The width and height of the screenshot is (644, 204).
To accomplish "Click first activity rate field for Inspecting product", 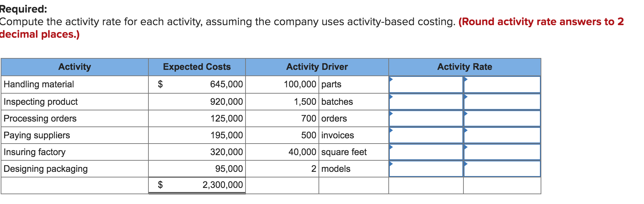I will point(426,102).
